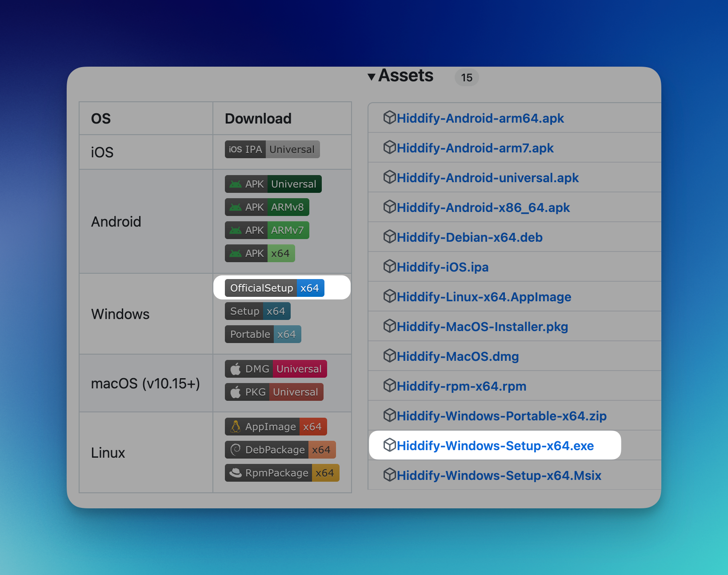Open Hiddify-Android-universal.apk asset link
This screenshot has width=728, height=575.
tap(487, 178)
